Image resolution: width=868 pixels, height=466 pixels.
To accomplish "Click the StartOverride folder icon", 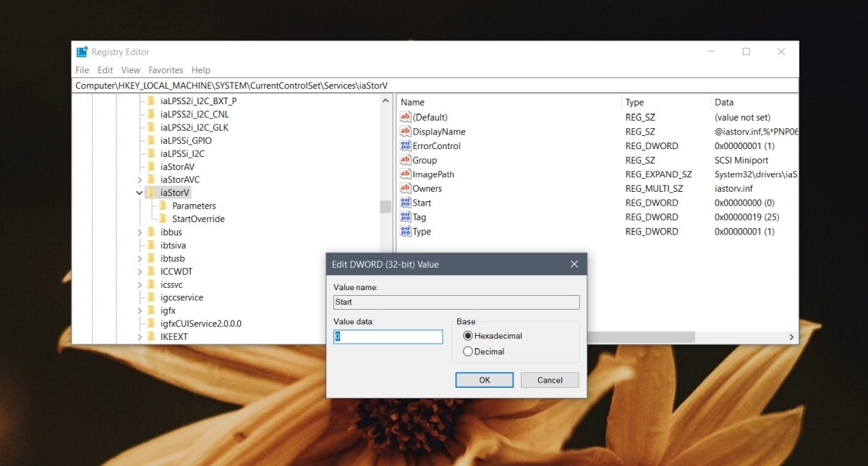I will pyautogui.click(x=164, y=219).
